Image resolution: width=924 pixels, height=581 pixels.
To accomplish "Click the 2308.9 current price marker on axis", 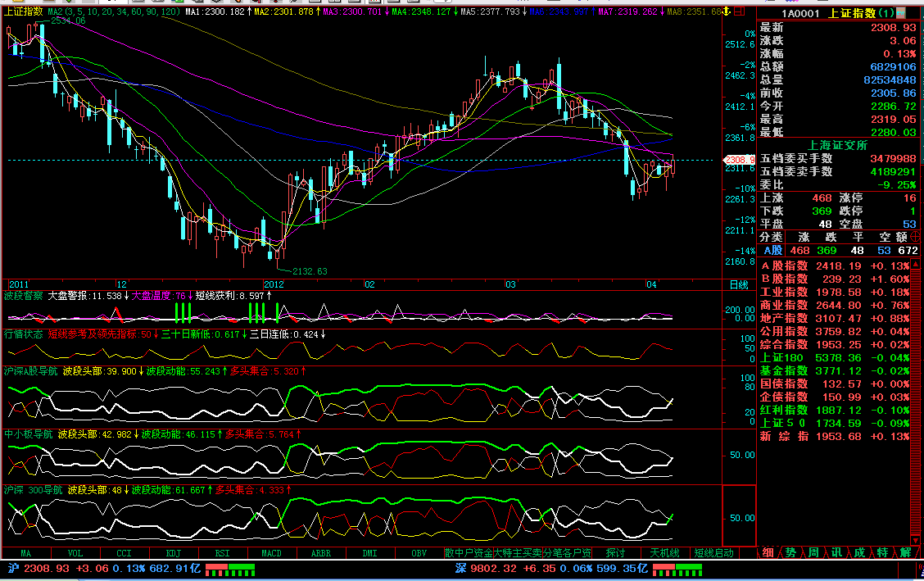I will pyautogui.click(x=740, y=160).
